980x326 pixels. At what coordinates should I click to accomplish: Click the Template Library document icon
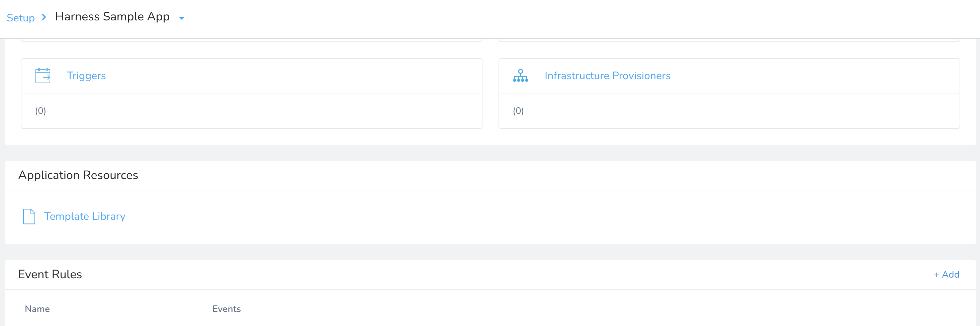(x=29, y=216)
